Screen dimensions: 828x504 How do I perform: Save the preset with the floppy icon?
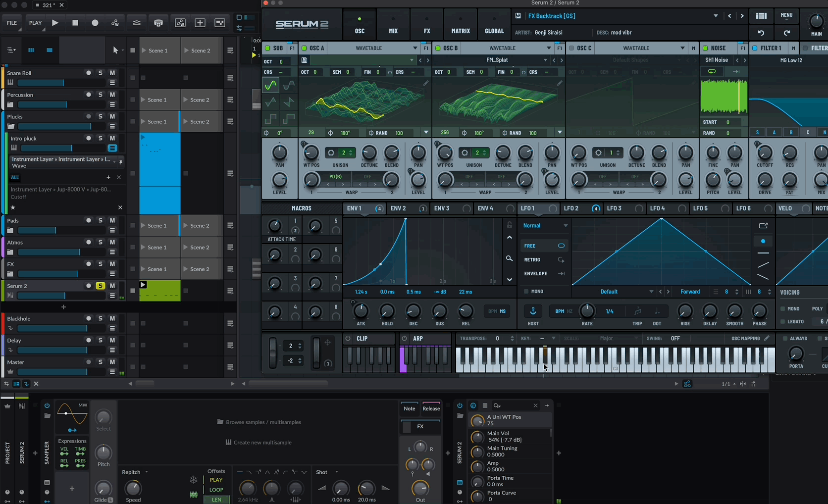point(518,16)
